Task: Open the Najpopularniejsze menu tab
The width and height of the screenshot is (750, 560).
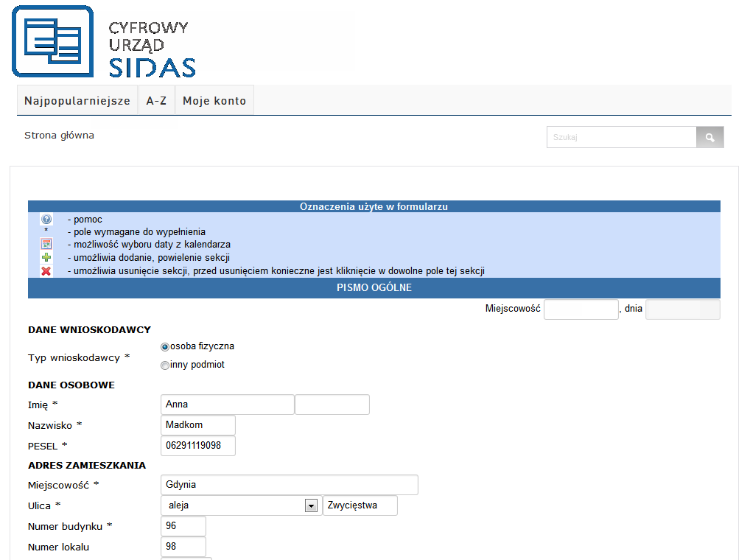Action: [77, 101]
